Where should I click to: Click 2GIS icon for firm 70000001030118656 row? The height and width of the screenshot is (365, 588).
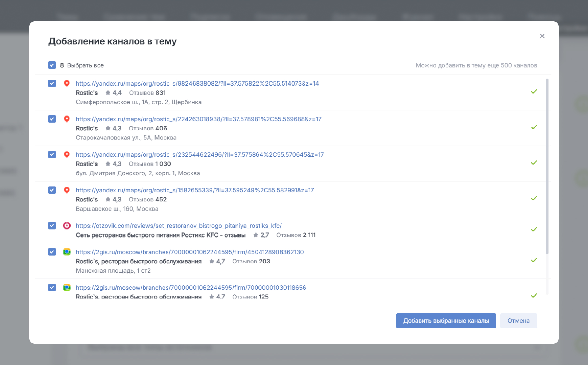pos(67,288)
